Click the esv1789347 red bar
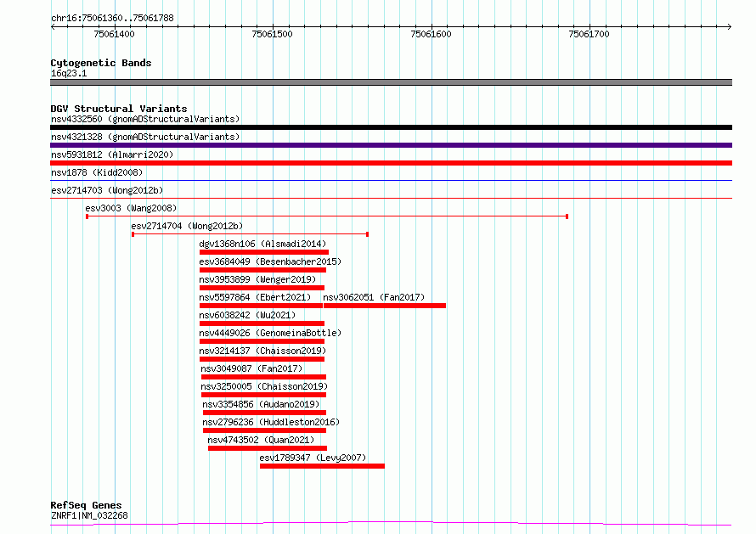This screenshot has height=534, width=756. pyautogui.click(x=323, y=466)
